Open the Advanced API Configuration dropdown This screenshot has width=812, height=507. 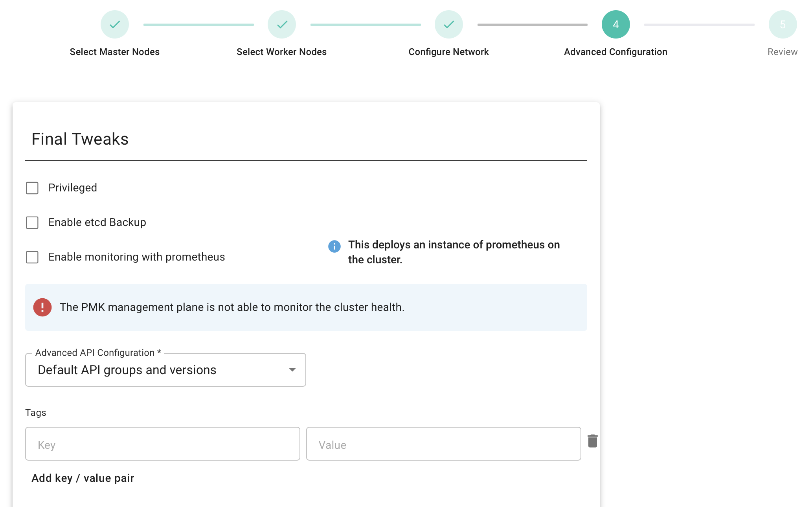(x=165, y=370)
